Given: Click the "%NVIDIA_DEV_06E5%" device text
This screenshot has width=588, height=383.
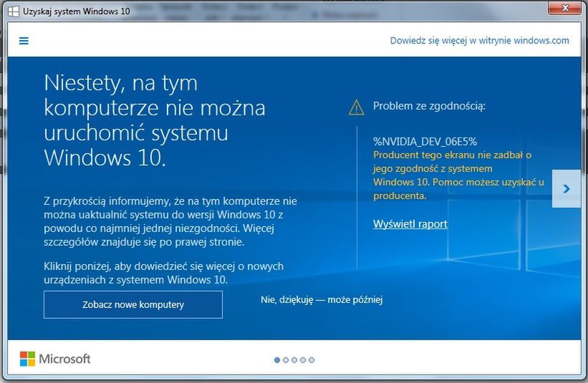Looking at the screenshot, I should [425, 142].
